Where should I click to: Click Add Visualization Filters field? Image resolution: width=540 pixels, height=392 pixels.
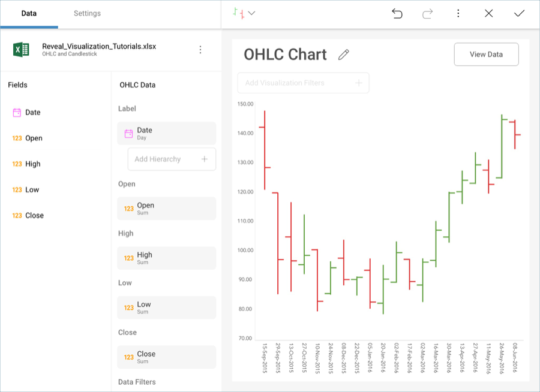tap(303, 83)
